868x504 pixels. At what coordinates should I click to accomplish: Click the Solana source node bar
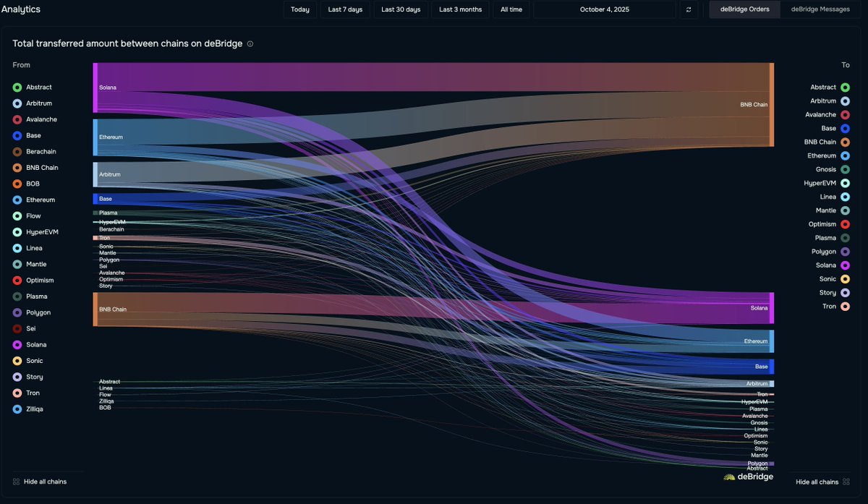(95, 87)
